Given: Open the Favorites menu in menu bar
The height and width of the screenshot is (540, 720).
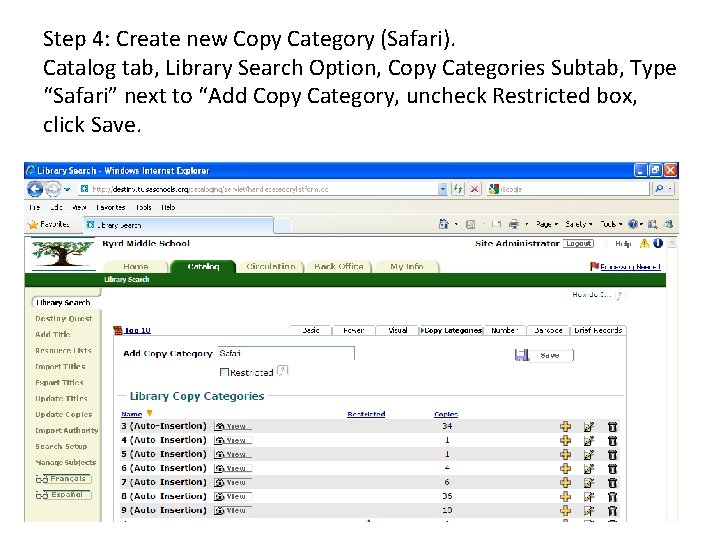Looking at the screenshot, I should coord(110,207).
